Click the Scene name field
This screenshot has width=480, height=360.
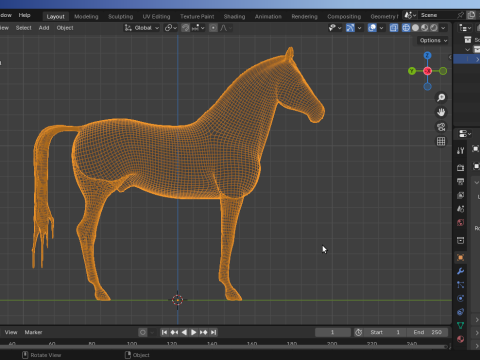click(x=437, y=15)
